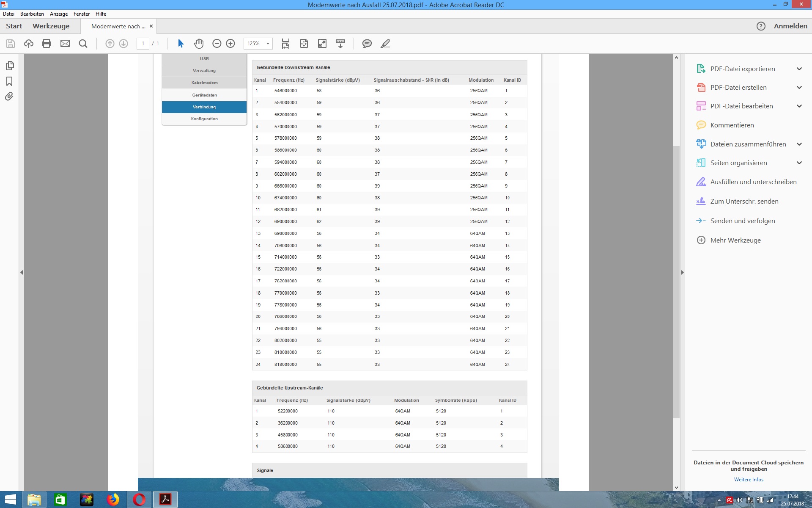Click the email envelope icon
The width and height of the screenshot is (812, 508).
pos(65,44)
